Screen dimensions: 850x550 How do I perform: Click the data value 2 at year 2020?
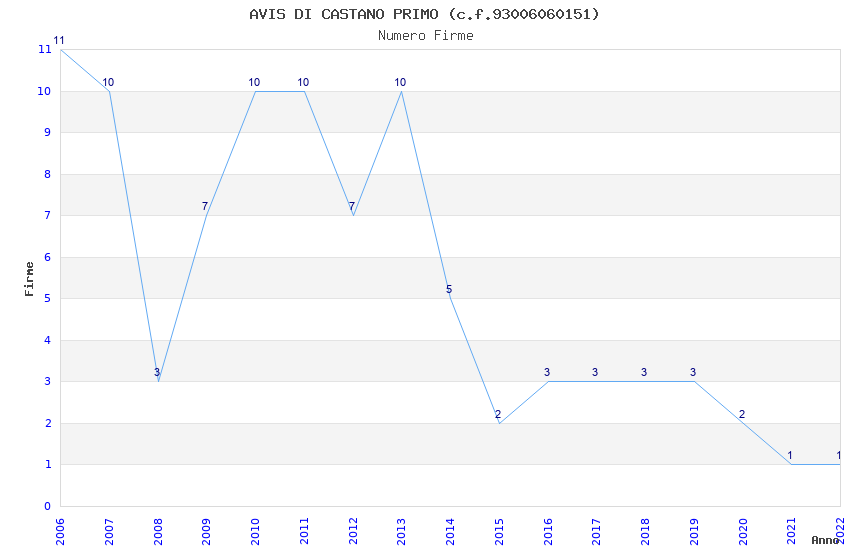(742, 415)
